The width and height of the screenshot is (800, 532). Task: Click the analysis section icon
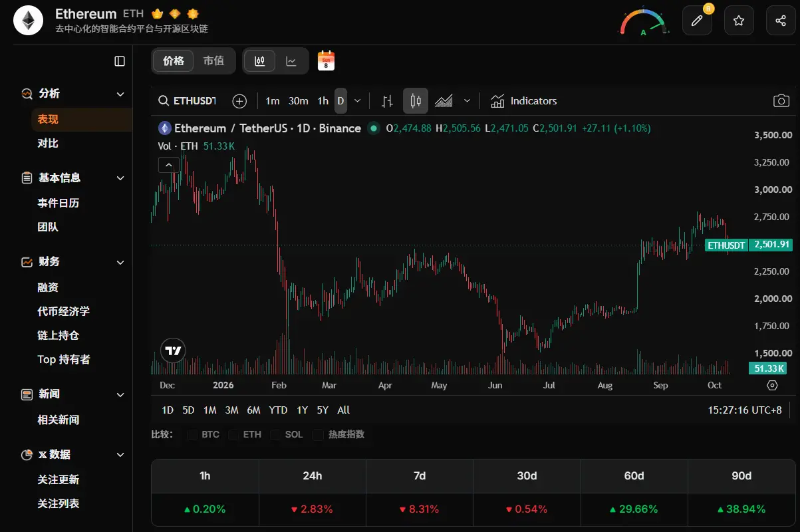coord(27,94)
